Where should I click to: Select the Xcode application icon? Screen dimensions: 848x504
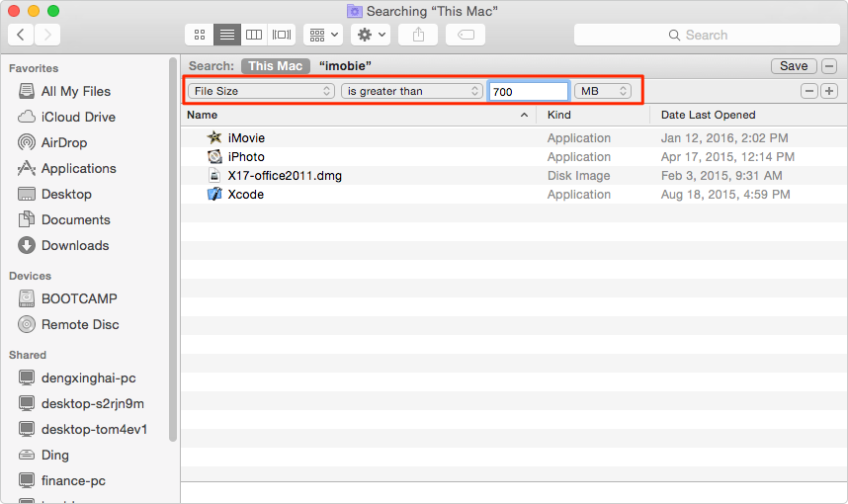[x=214, y=194]
